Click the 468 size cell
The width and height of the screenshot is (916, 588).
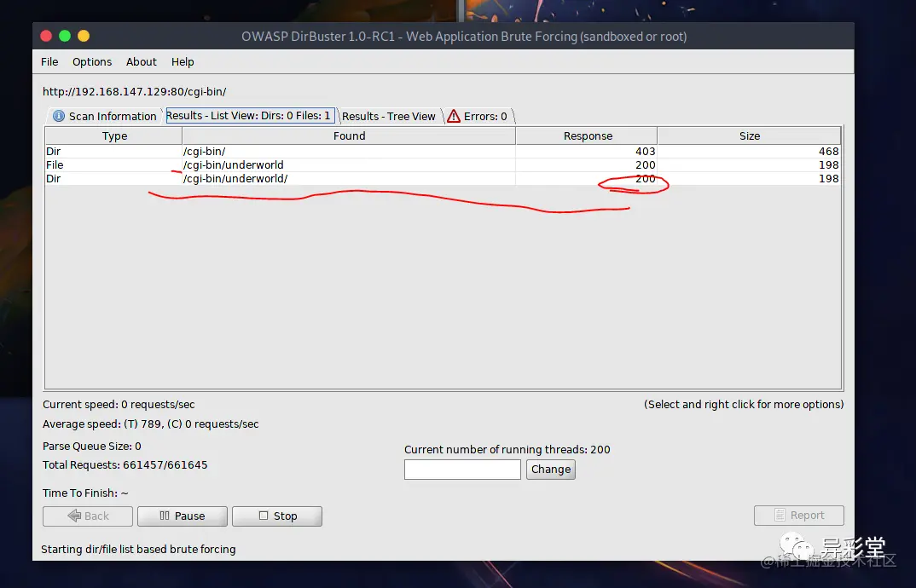click(749, 151)
